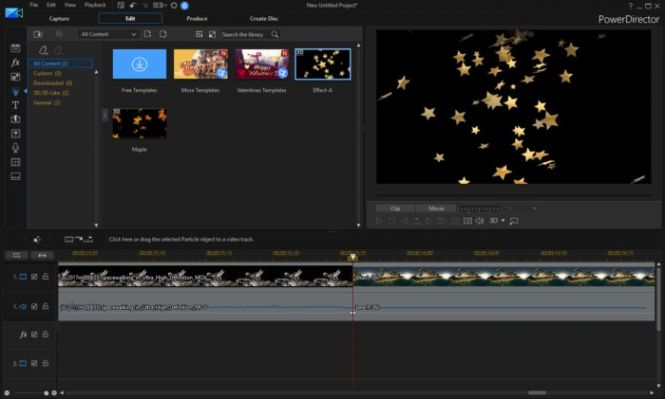Image resolution: width=665 pixels, height=399 pixels.
Task: Toggle audio track 1 enable checkbox
Action: point(34,306)
